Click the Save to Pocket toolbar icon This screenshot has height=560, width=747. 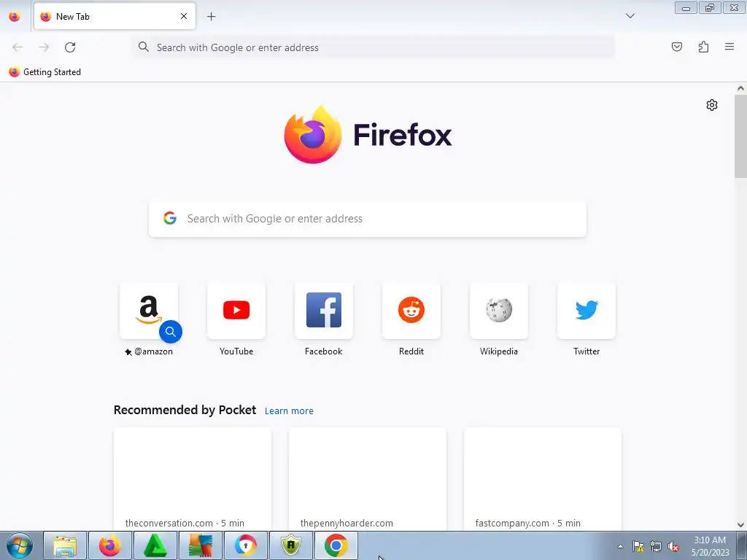point(676,47)
